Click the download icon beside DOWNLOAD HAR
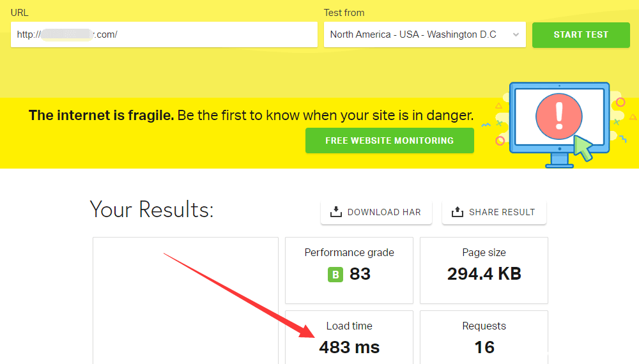 (336, 212)
